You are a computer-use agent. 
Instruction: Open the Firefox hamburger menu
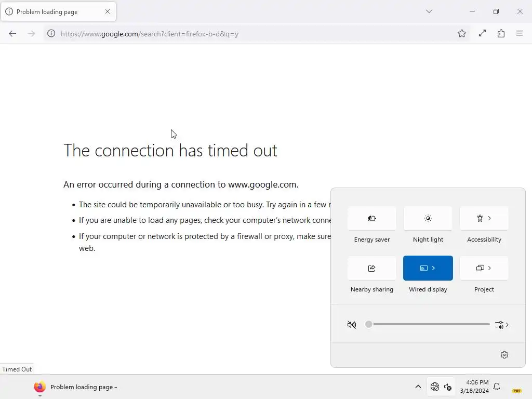[520, 34]
